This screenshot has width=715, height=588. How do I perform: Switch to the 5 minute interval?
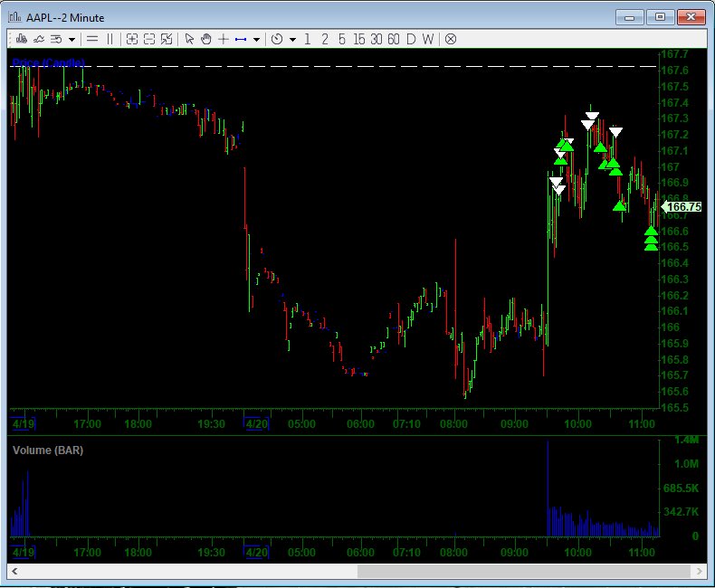(341, 39)
